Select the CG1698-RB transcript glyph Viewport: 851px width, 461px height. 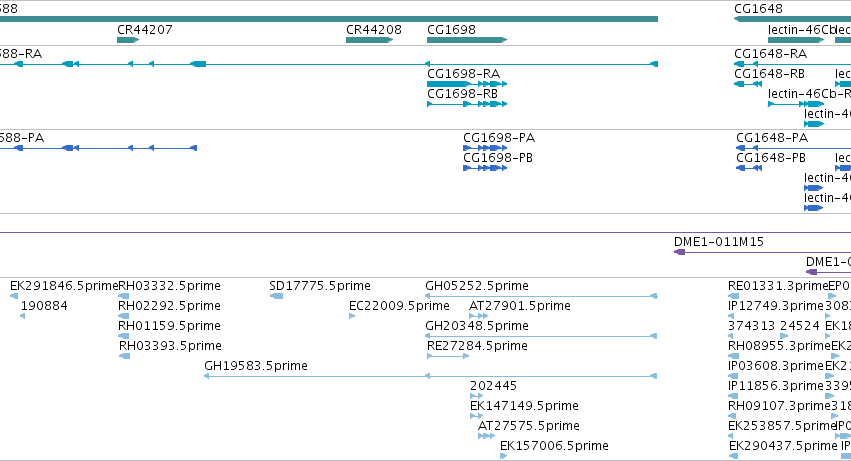pyautogui.click(x=467, y=104)
